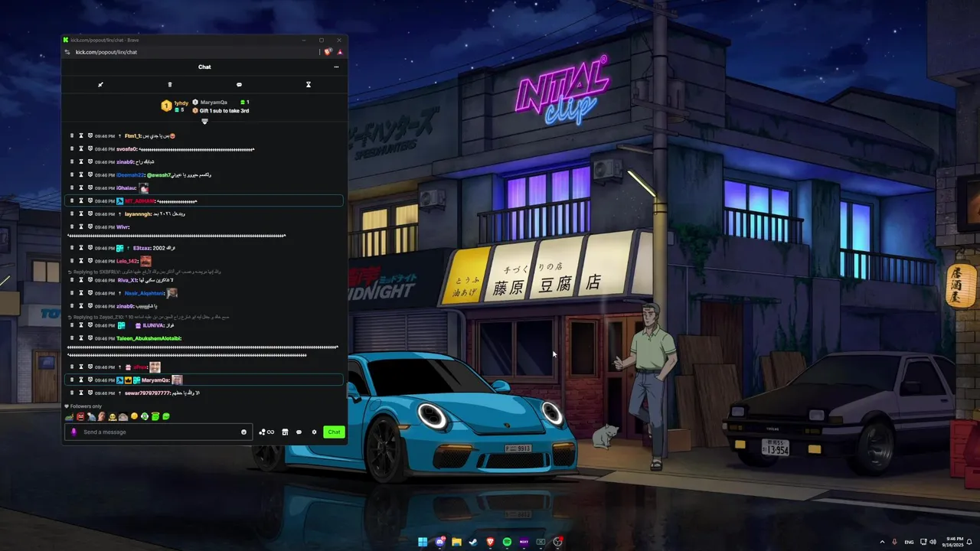Open chat settings gear icon
980x551 pixels.
tap(314, 432)
